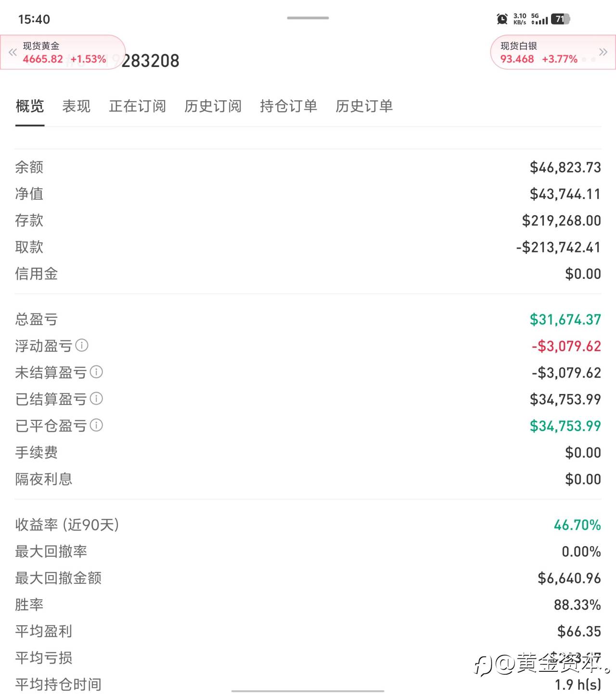Tap the 总盈亏 amount $31,674.37

pos(565,319)
